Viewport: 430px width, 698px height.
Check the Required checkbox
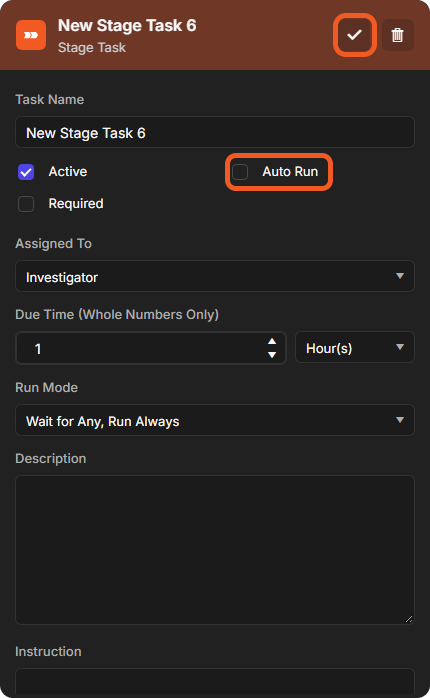tap(26, 204)
